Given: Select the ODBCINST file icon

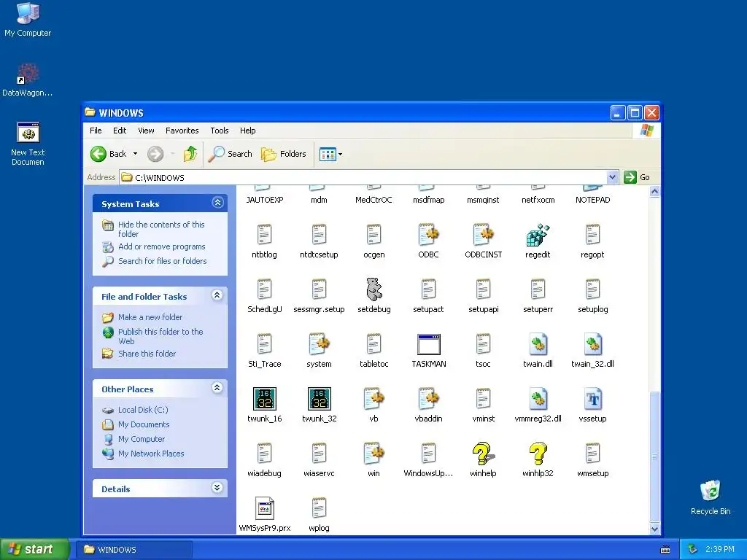Looking at the screenshot, I should point(483,236).
